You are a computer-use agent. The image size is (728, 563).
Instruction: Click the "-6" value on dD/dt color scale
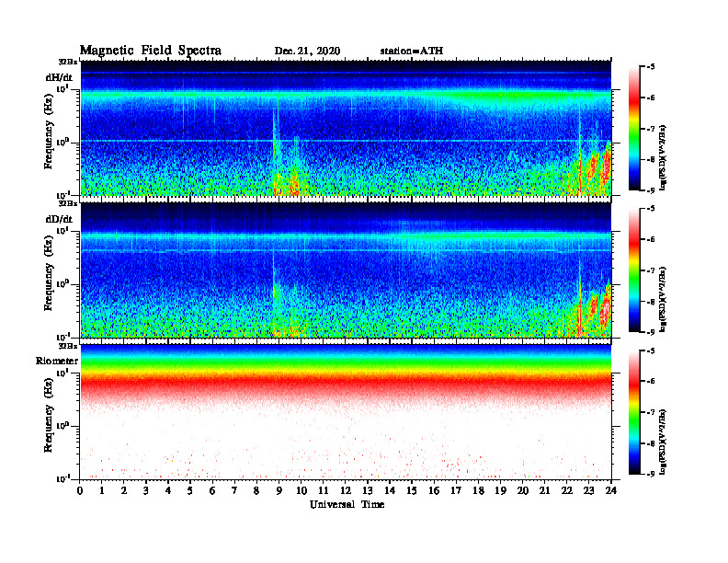tap(650, 239)
